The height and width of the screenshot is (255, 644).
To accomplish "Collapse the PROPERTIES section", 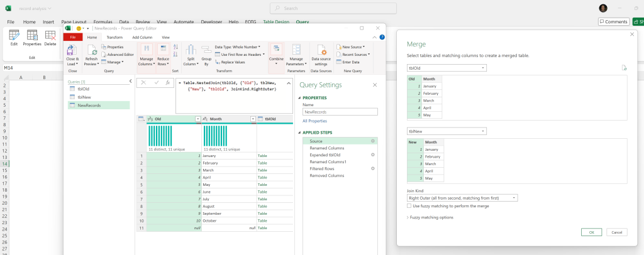I will coord(300,98).
